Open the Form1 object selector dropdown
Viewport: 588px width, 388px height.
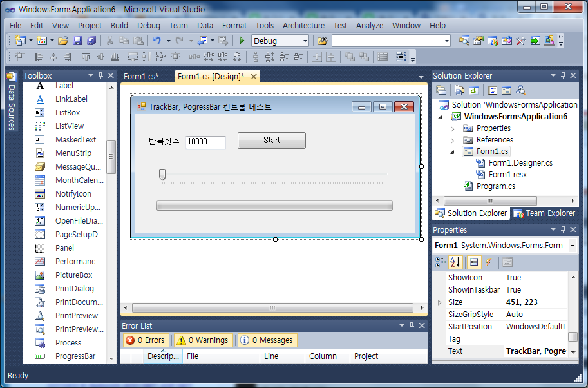click(573, 246)
